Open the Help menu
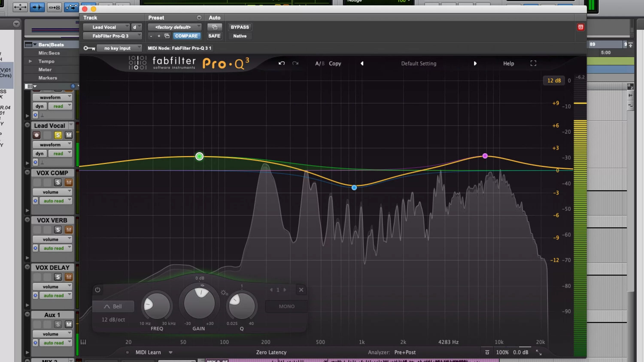 (508, 64)
